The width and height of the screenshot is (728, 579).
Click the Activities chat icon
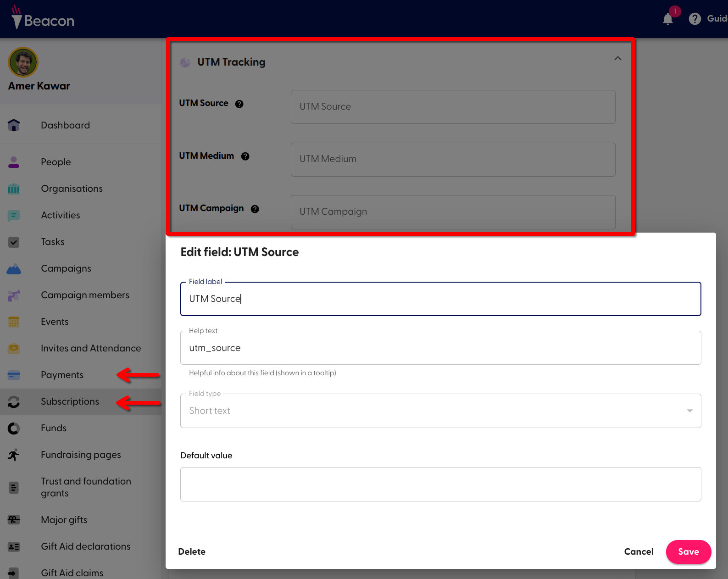[14, 215]
